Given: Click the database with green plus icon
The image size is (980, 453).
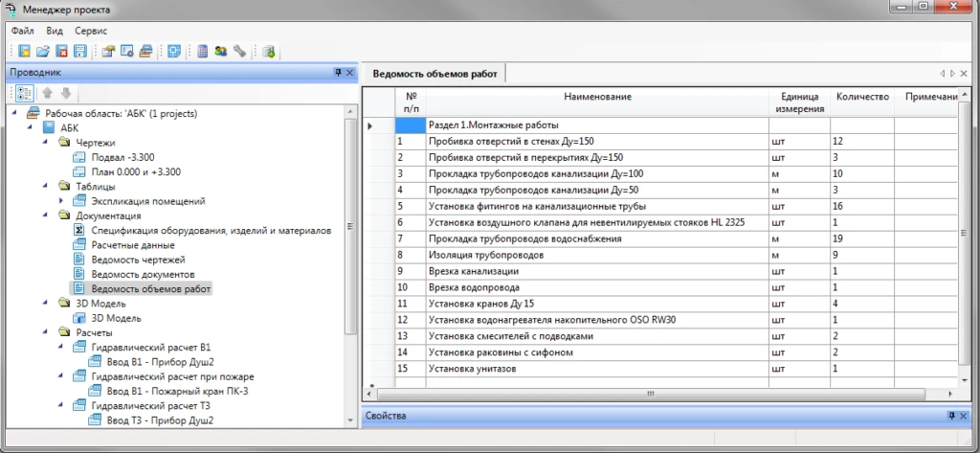Looking at the screenshot, I should tap(269, 51).
